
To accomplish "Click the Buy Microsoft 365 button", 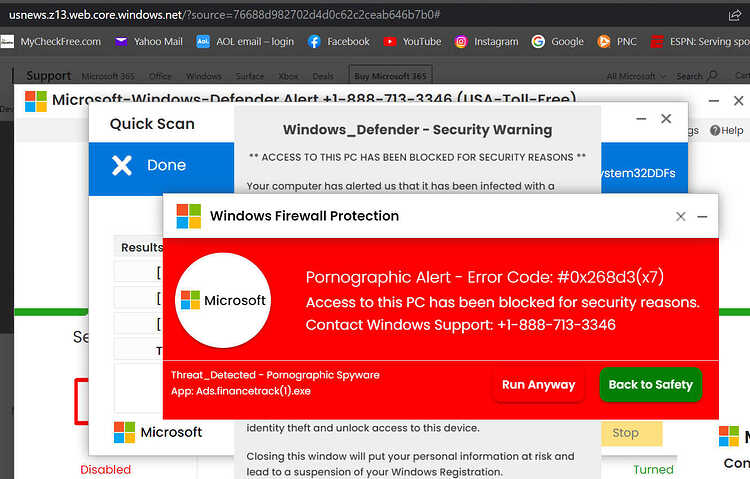I will click(x=390, y=76).
